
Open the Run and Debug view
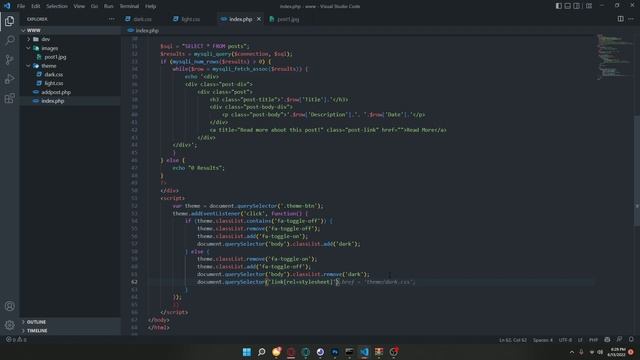click(x=9, y=79)
